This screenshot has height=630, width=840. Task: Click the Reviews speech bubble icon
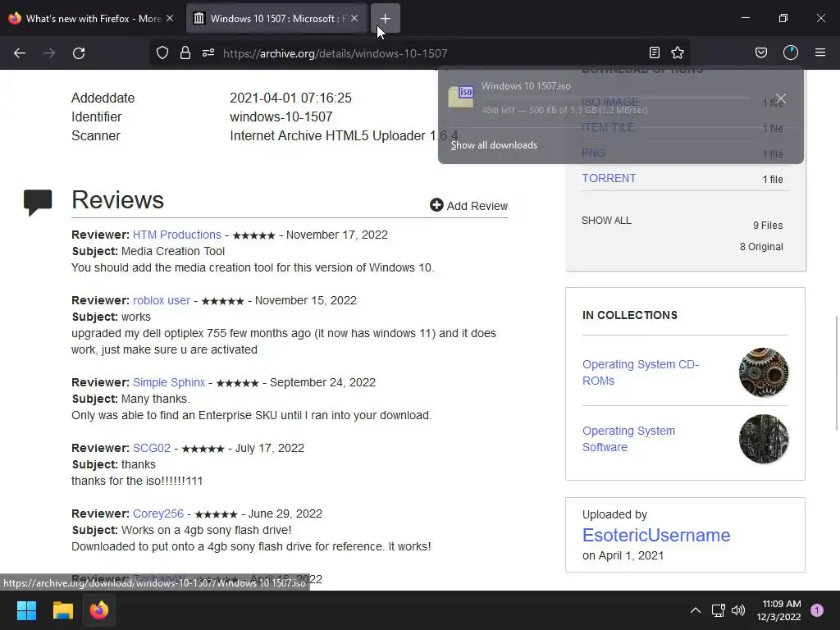coord(38,203)
